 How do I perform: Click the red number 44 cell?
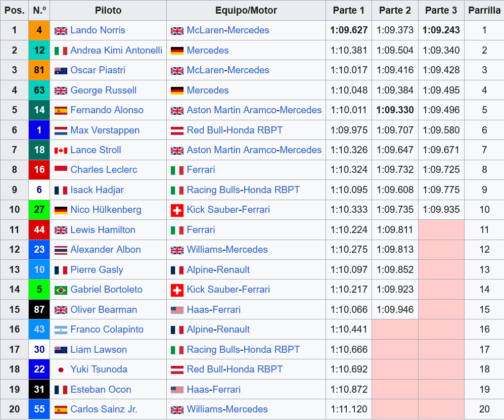pyautogui.click(x=39, y=230)
